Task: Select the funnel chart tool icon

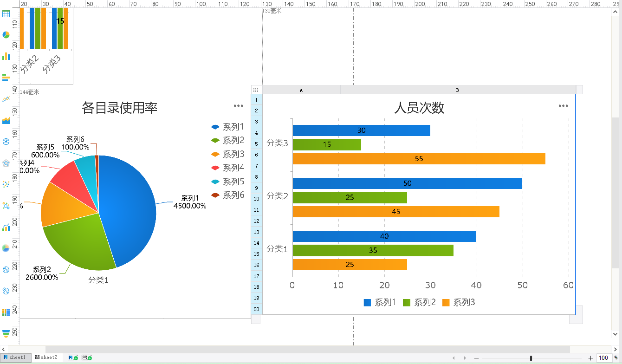Action: tap(6, 333)
